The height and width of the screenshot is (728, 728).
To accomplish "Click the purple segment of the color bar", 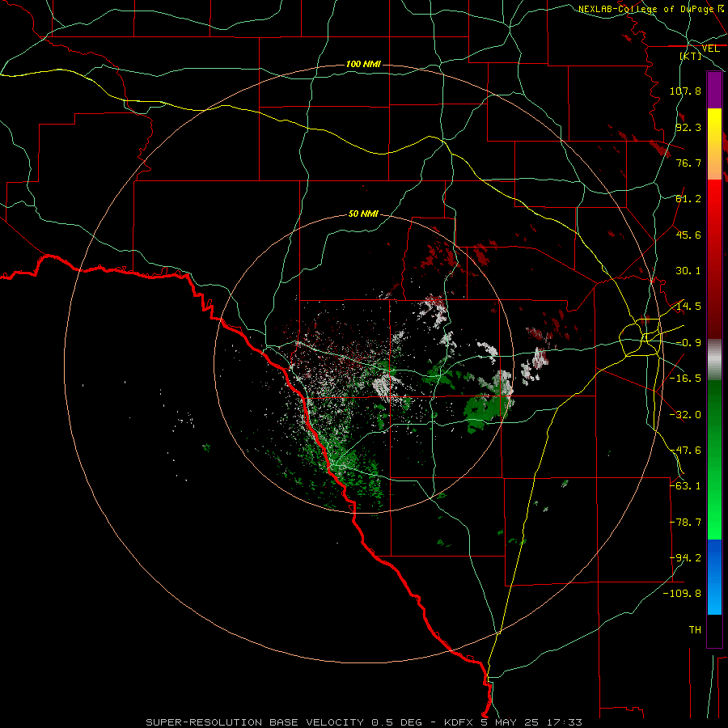I will (714, 90).
